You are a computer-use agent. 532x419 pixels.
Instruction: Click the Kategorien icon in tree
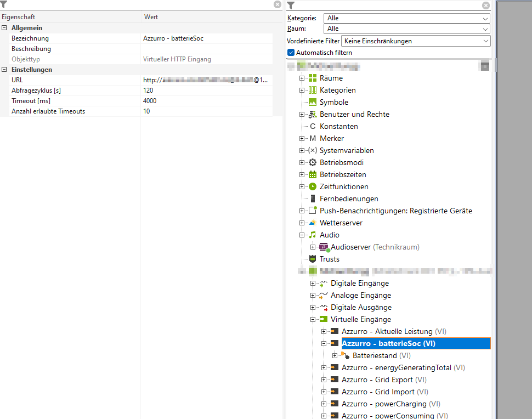313,90
